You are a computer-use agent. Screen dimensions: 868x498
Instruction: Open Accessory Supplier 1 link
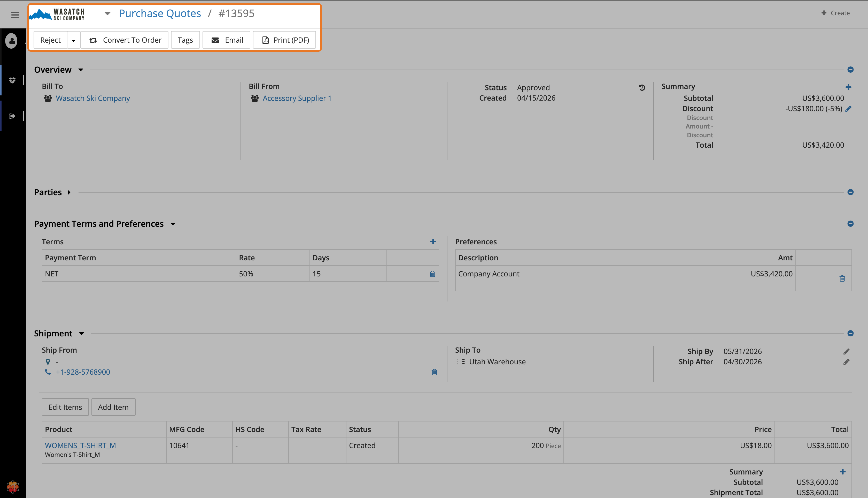tap(297, 98)
